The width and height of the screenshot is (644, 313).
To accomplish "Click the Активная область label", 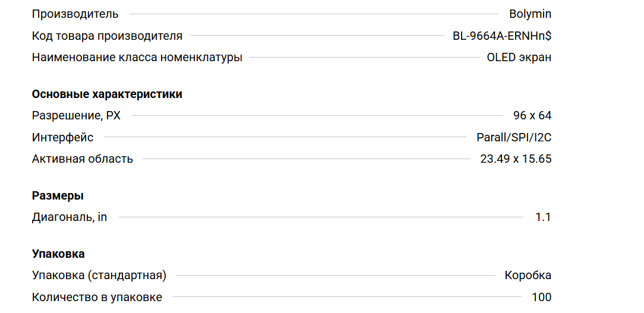I will point(82,159).
